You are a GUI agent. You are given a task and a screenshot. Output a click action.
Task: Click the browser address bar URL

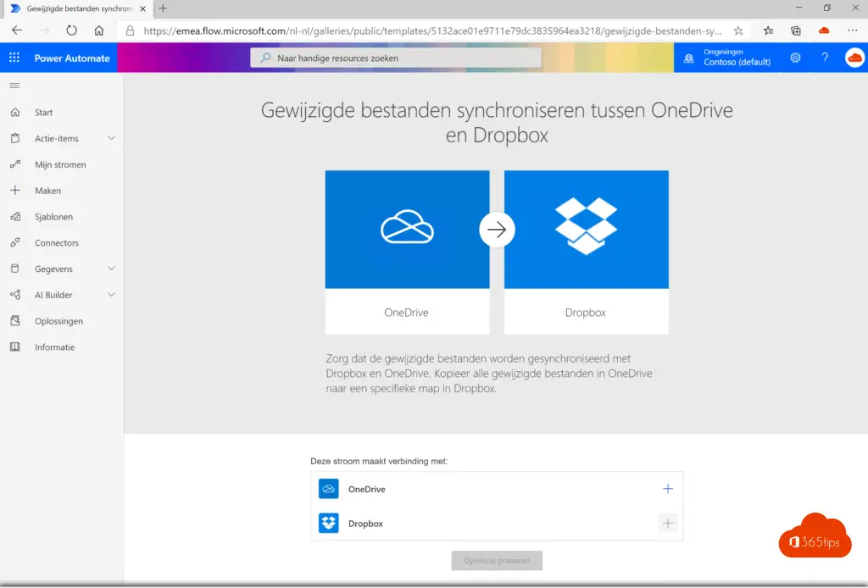click(432, 31)
